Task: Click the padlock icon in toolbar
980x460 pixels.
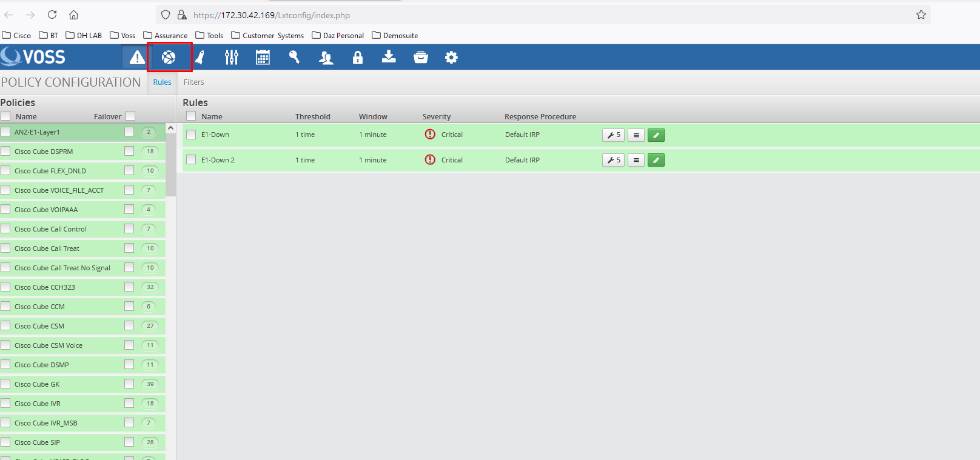Action: pos(358,58)
